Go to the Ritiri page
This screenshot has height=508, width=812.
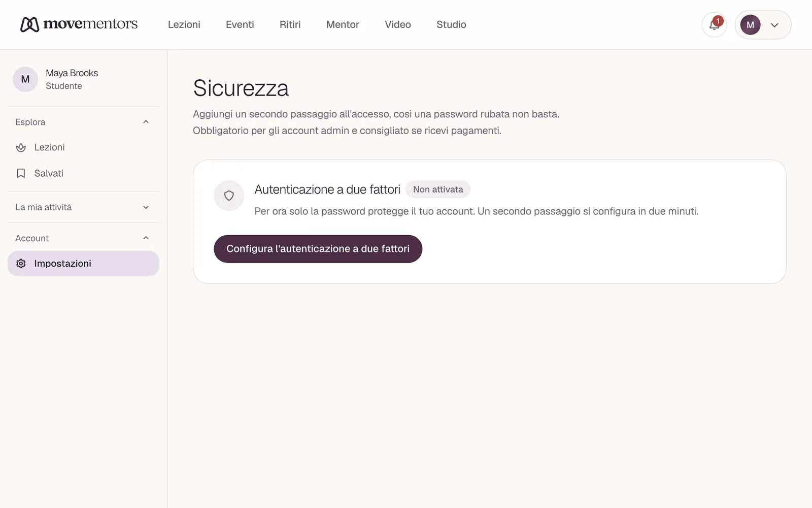pyautogui.click(x=290, y=24)
